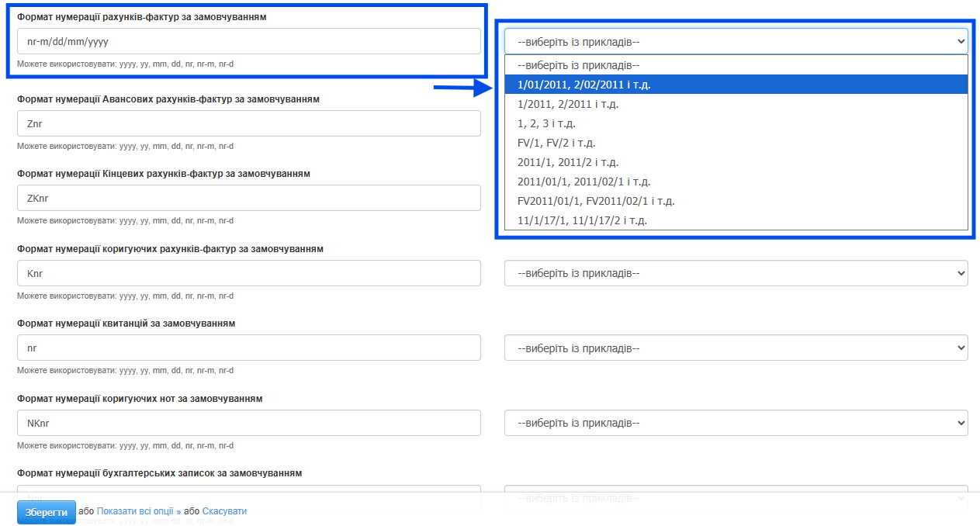Open examples dropdown for correcting invoices format

(x=736, y=273)
